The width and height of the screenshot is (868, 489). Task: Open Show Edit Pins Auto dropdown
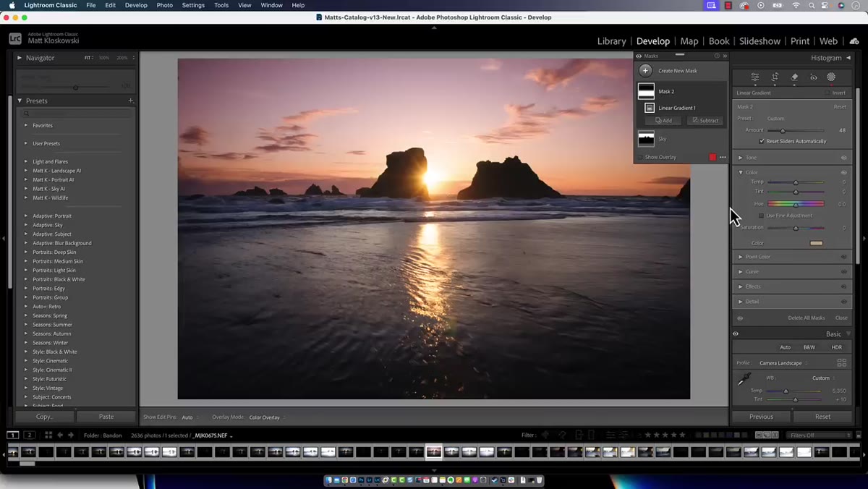(x=188, y=417)
